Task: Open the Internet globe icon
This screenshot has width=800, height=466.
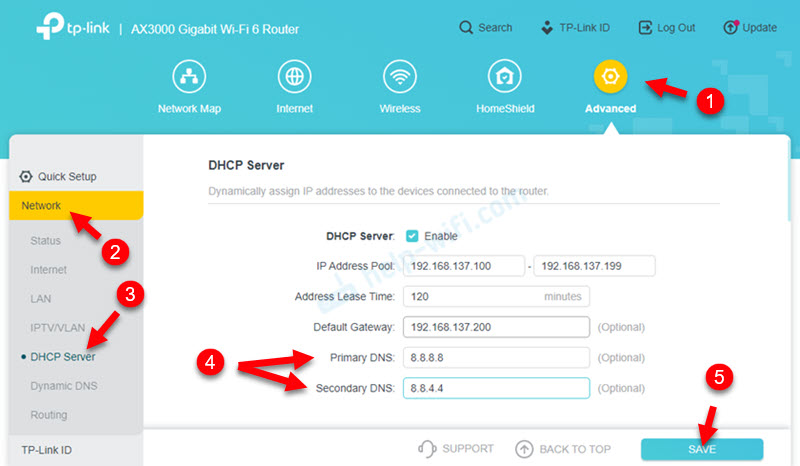Action: click(294, 77)
